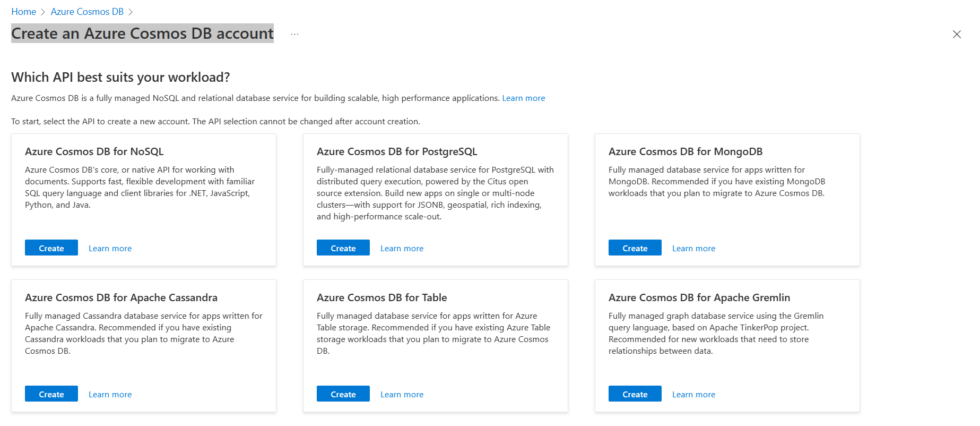This screenshot has height=426, width=980.
Task: Close the Create Cosmos DB account pane
Action: point(957,35)
